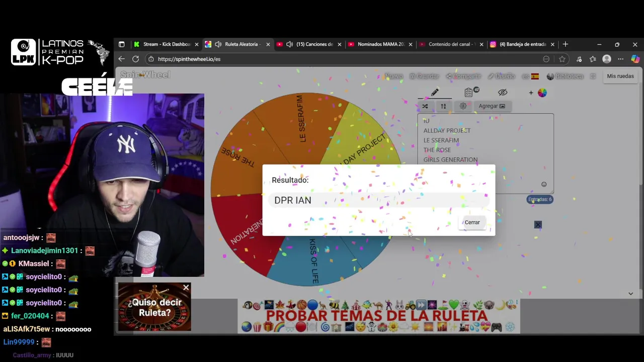Click Guardar in the top menu
This screenshot has height=362, width=644.
click(424, 76)
